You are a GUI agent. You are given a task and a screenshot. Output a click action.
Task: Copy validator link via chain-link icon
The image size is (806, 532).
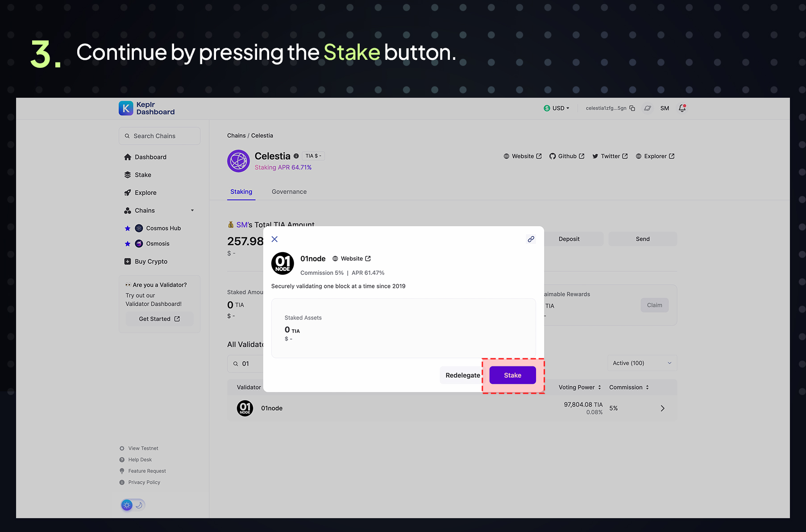[x=531, y=239]
